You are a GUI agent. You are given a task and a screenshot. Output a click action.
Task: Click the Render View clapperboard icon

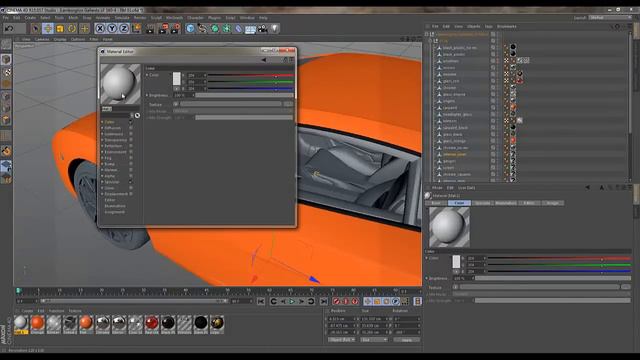[151, 28]
